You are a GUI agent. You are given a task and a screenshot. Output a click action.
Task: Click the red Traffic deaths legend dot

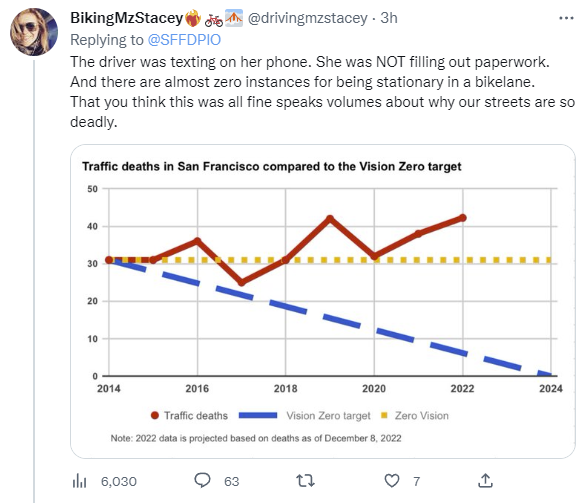point(155,415)
